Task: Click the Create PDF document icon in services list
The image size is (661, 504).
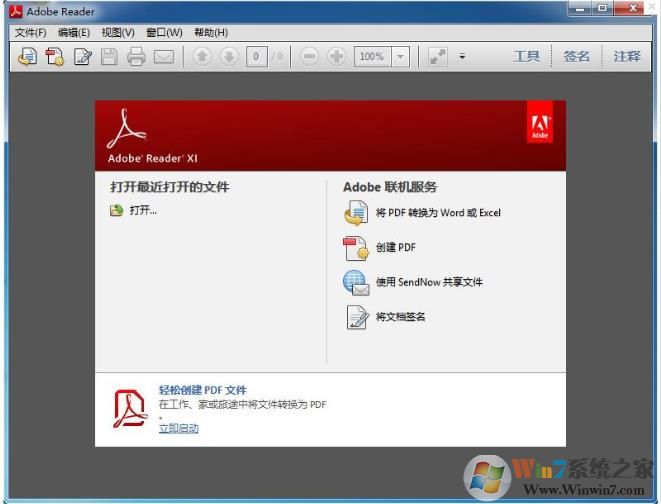Action: (x=356, y=248)
